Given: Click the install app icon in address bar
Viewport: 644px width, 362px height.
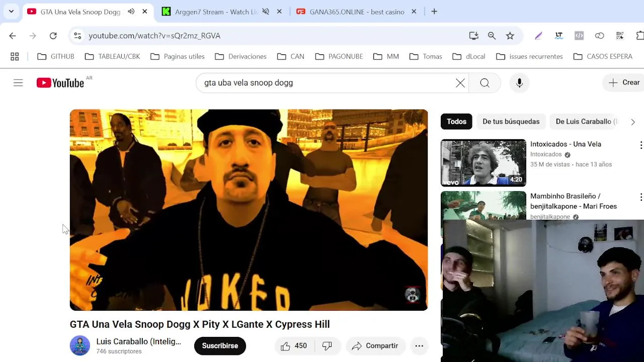Looking at the screenshot, I should tap(473, 36).
